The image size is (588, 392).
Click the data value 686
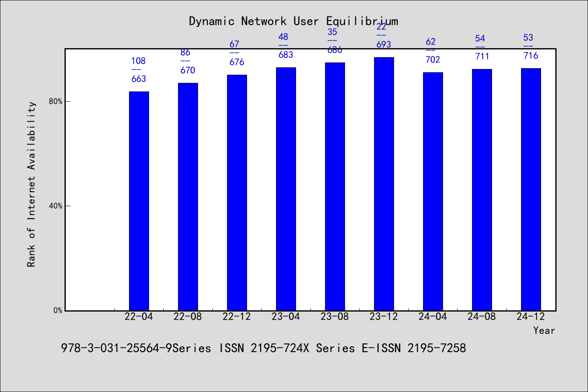click(335, 50)
